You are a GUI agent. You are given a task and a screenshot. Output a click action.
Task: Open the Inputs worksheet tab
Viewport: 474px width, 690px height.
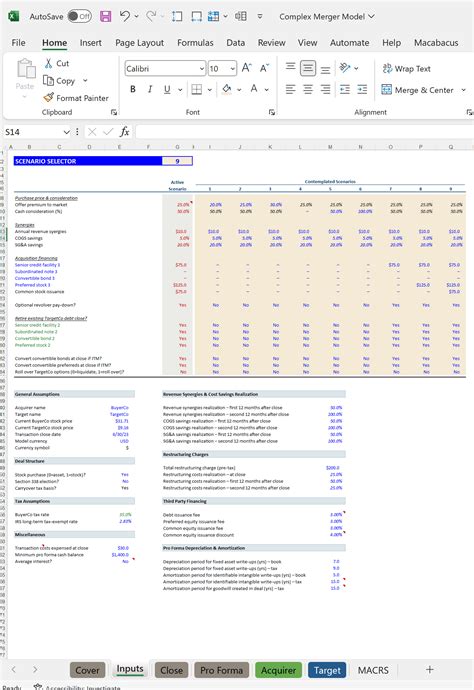point(130,669)
